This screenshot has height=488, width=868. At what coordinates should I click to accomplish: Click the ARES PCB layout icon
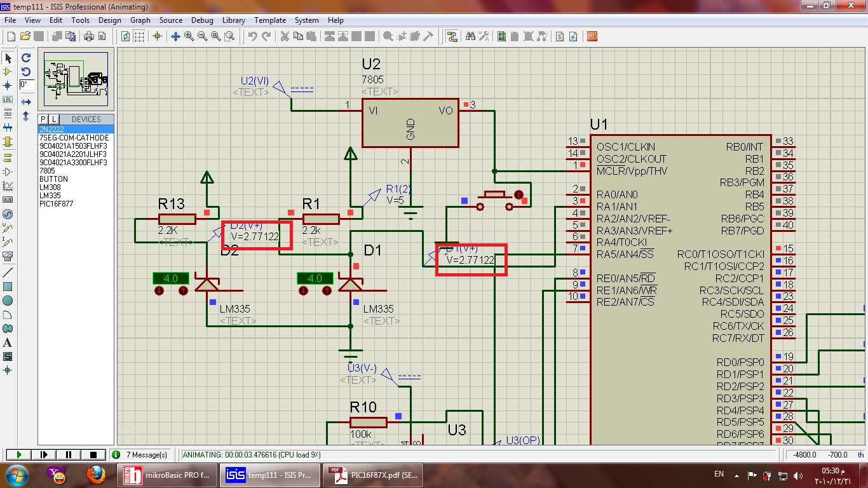[592, 37]
